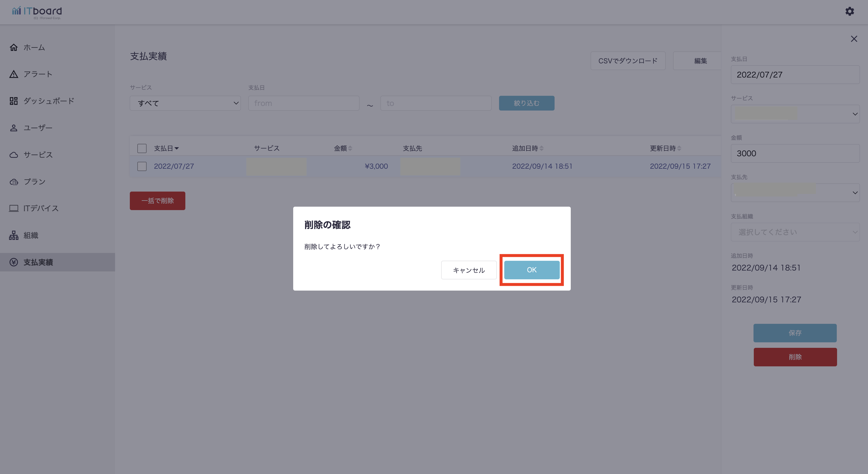Click the アラート warning triangle icon

[x=14, y=74]
